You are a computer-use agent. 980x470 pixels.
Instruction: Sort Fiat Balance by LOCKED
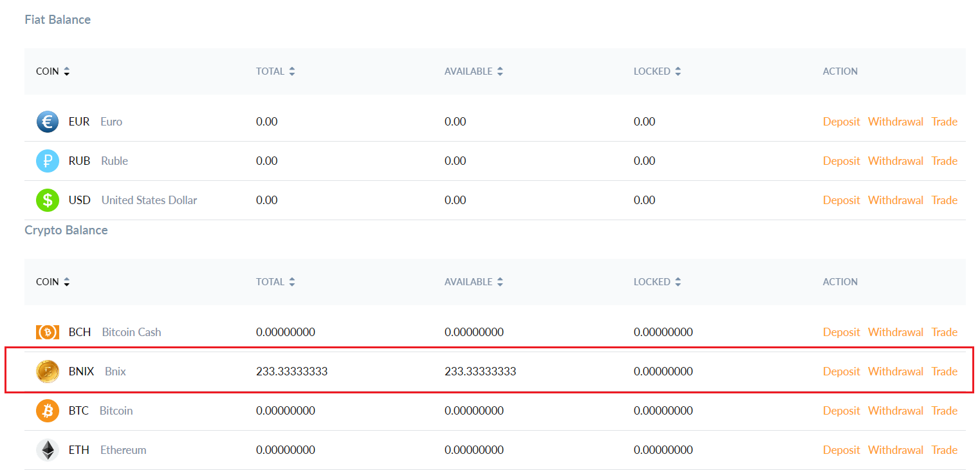coord(657,71)
